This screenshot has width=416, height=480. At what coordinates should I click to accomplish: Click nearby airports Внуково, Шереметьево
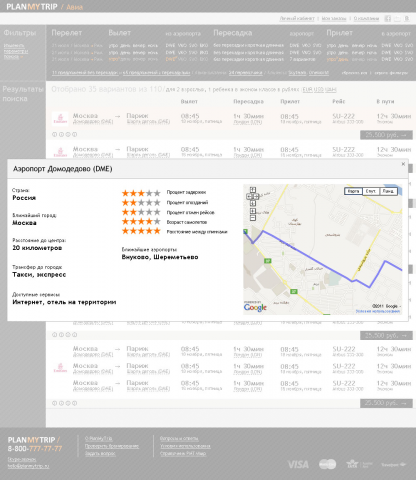[x=160, y=257]
